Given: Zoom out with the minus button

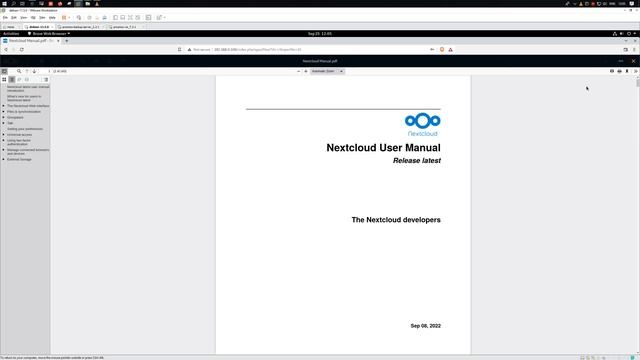Looking at the screenshot, I should pos(298,71).
